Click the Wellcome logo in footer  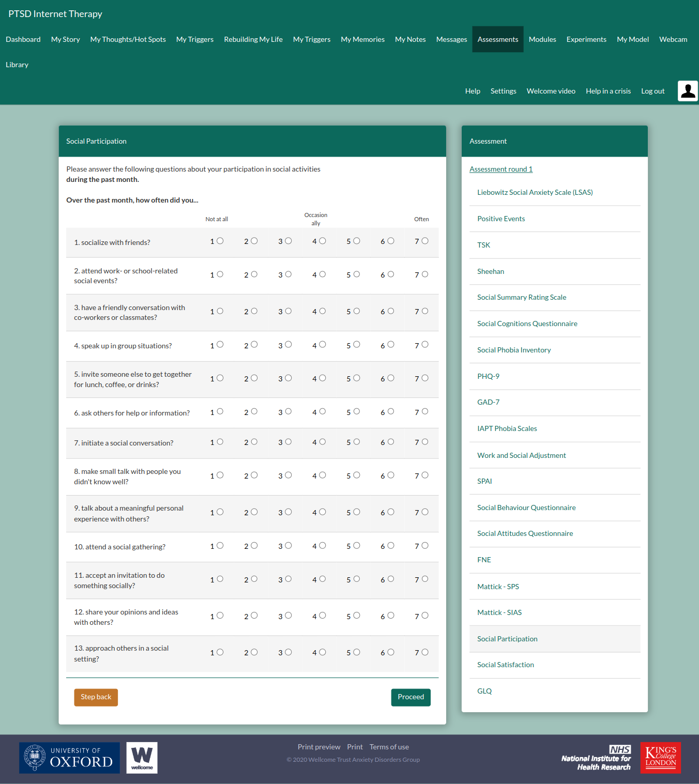[142, 758]
